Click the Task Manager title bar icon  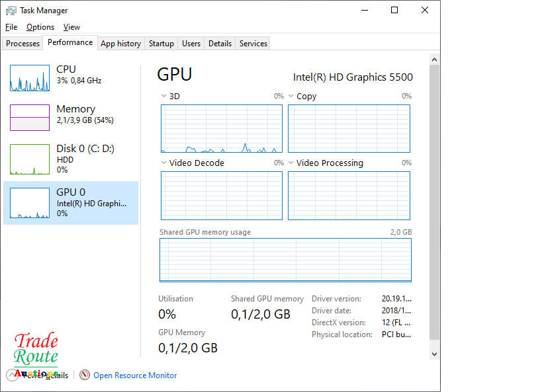[x=11, y=11]
